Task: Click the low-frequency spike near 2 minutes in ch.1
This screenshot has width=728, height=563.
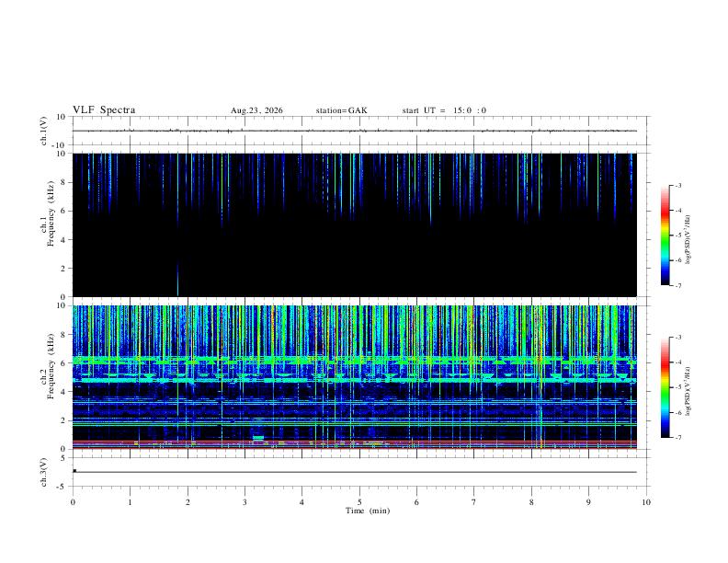Action: [177, 279]
